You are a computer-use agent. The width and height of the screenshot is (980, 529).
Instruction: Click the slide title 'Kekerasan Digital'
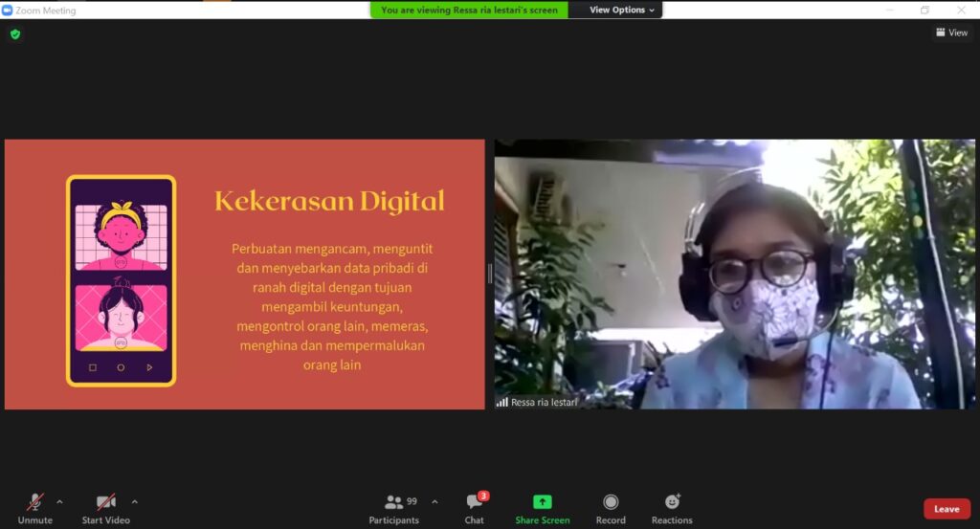click(x=329, y=201)
